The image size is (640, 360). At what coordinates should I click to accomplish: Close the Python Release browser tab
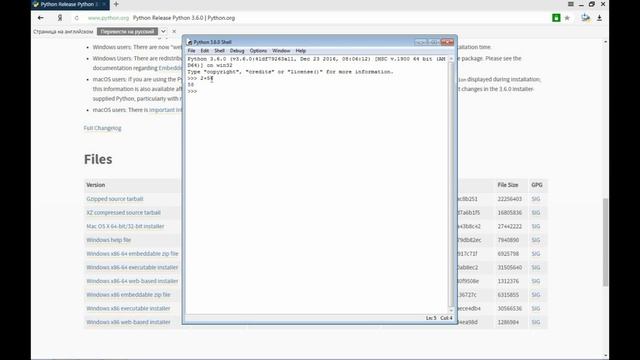point(104,4)
